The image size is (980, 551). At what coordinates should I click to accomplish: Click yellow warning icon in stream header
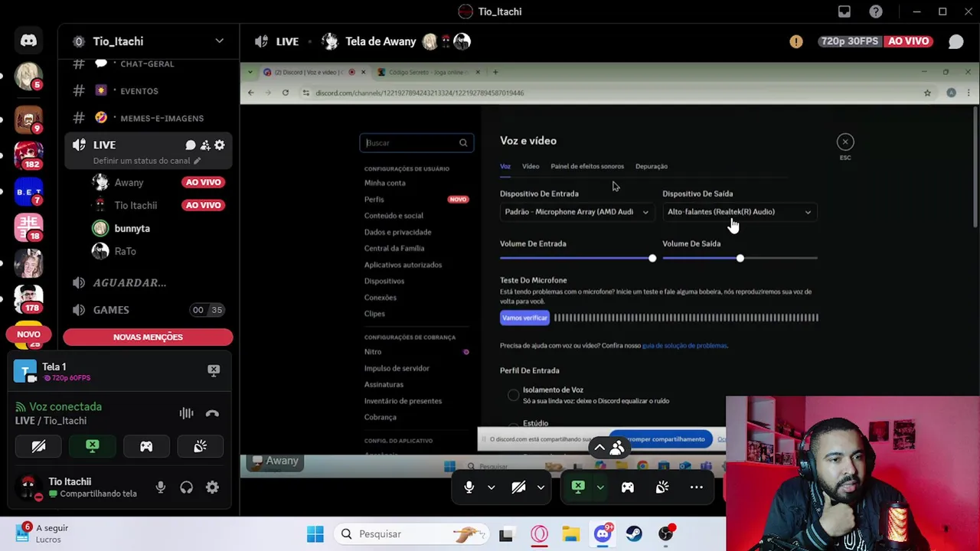(x=796, y=41)
